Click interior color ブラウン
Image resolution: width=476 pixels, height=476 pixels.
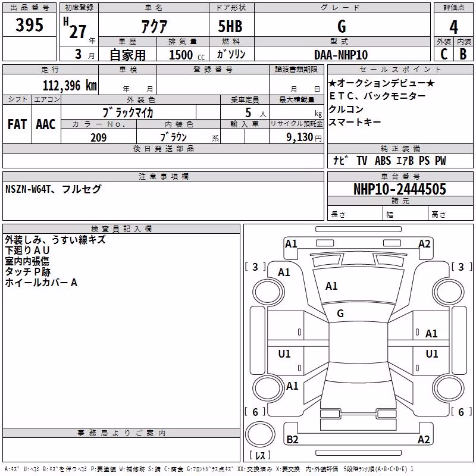click(x=173, y=137)
